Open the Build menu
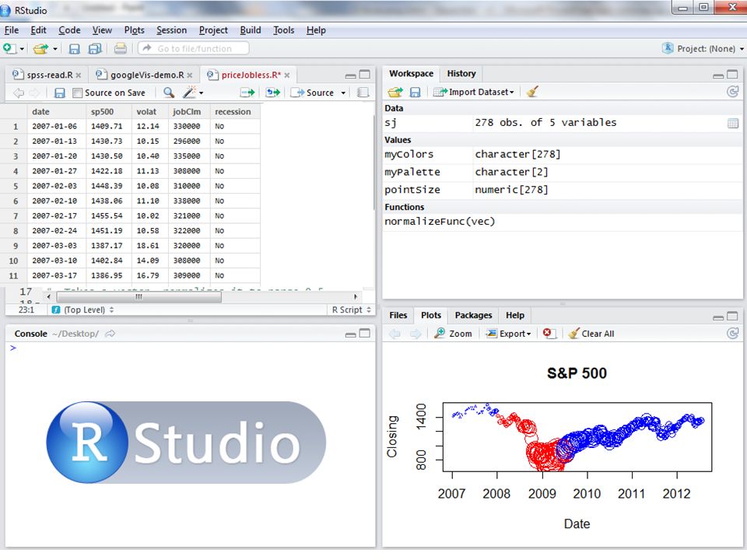Image resolution: width=747 pixels, height=560 pixels. click(x=250, y=30)
